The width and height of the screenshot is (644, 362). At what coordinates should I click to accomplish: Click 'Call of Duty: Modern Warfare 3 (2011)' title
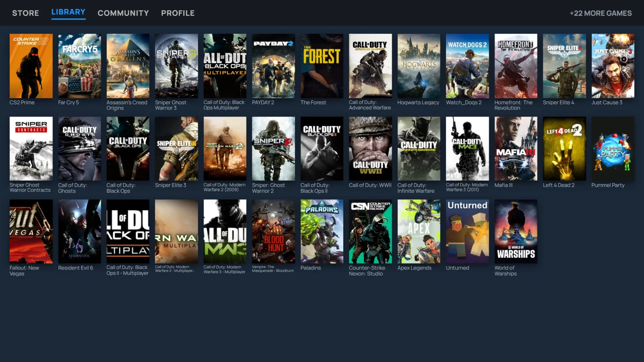(467, 187)
